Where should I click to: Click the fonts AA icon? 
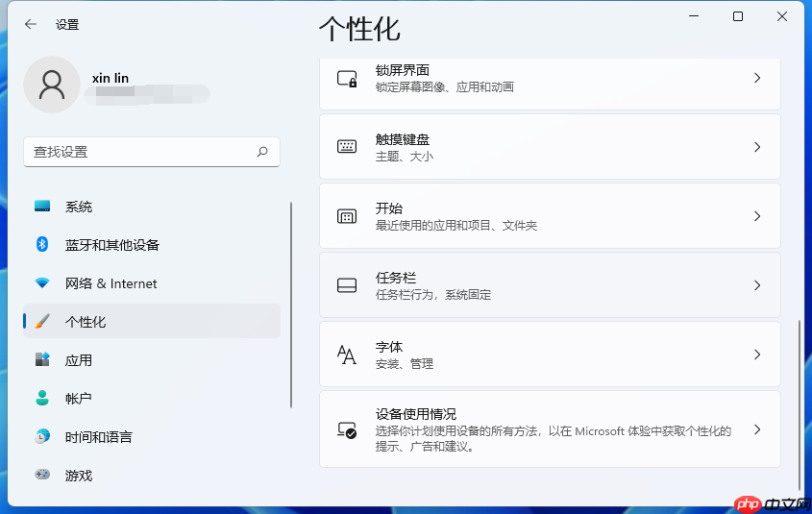(347, 355)
